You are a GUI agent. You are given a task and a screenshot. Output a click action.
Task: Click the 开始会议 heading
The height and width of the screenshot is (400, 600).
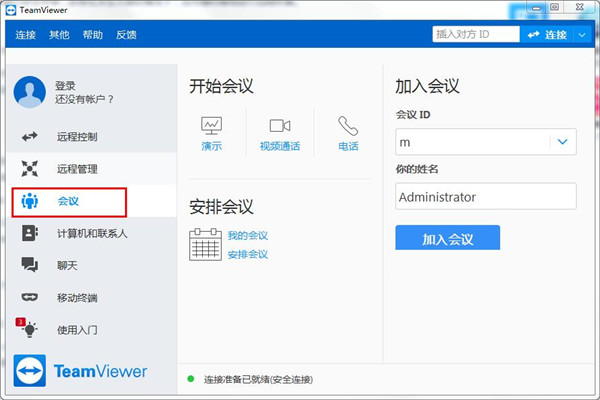click(x=221, y=86)
